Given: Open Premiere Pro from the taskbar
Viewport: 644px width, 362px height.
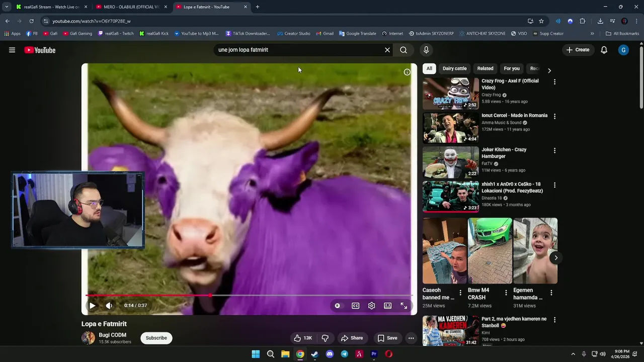Looking at the screenshot, I should [x=374, y=354].
